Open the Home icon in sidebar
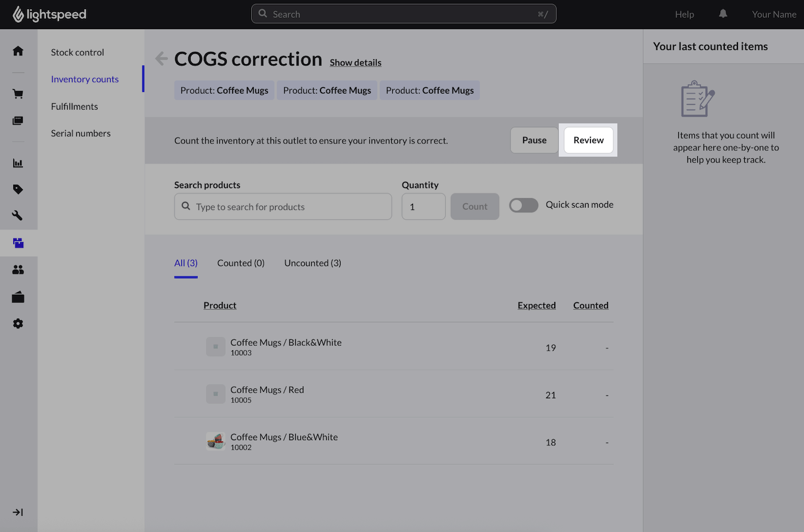The height and width of the screenshot is (532, 804). click(18, 51)
